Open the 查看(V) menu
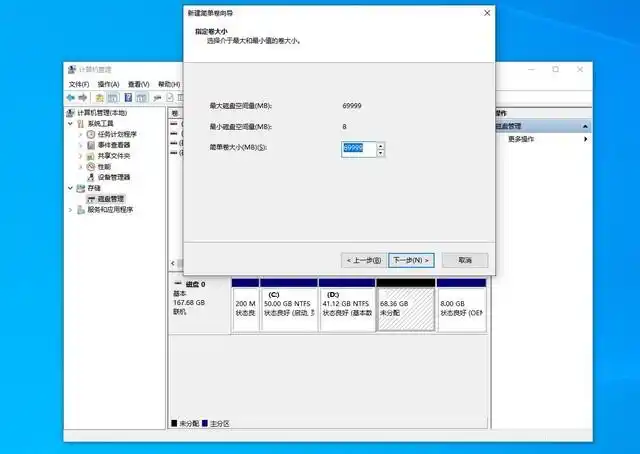 point(138,84)
